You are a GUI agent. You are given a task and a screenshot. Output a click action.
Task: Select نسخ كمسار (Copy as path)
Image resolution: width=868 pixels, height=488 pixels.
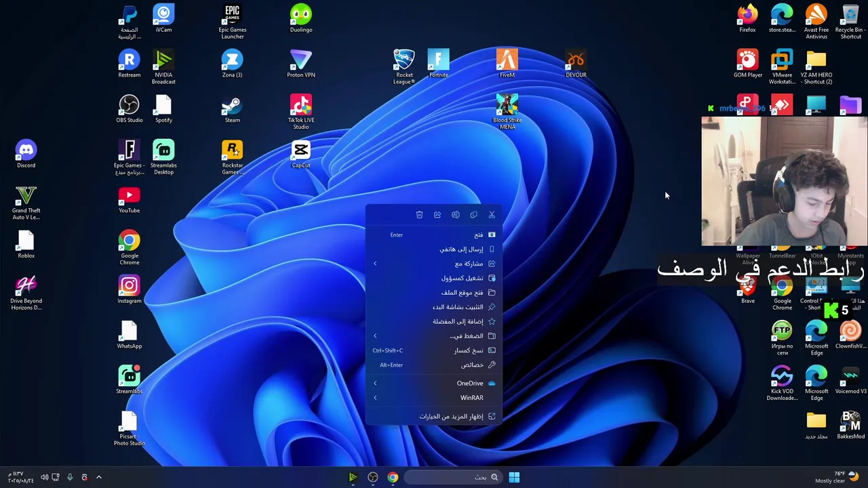(434, 350)
